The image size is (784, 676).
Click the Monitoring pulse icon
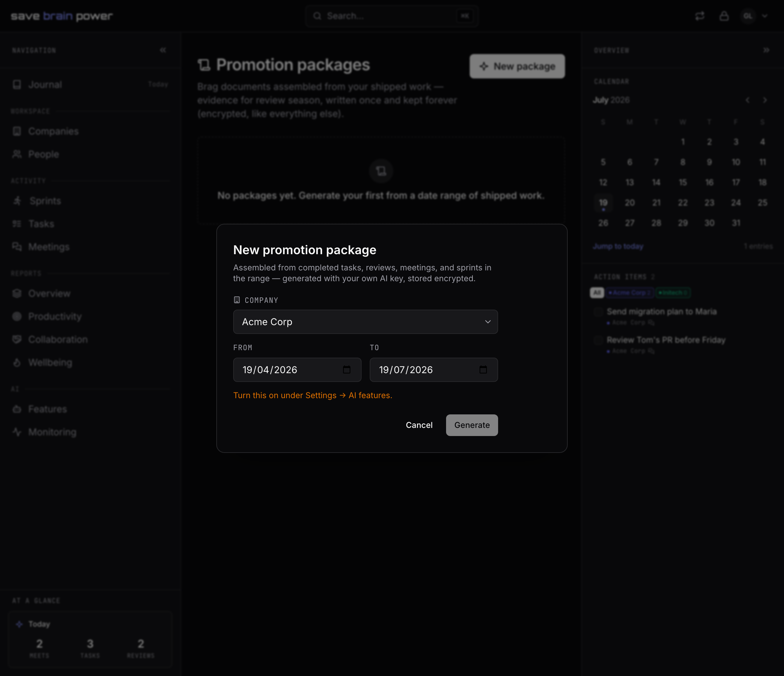pyautogui.click(x=17, y=432)
